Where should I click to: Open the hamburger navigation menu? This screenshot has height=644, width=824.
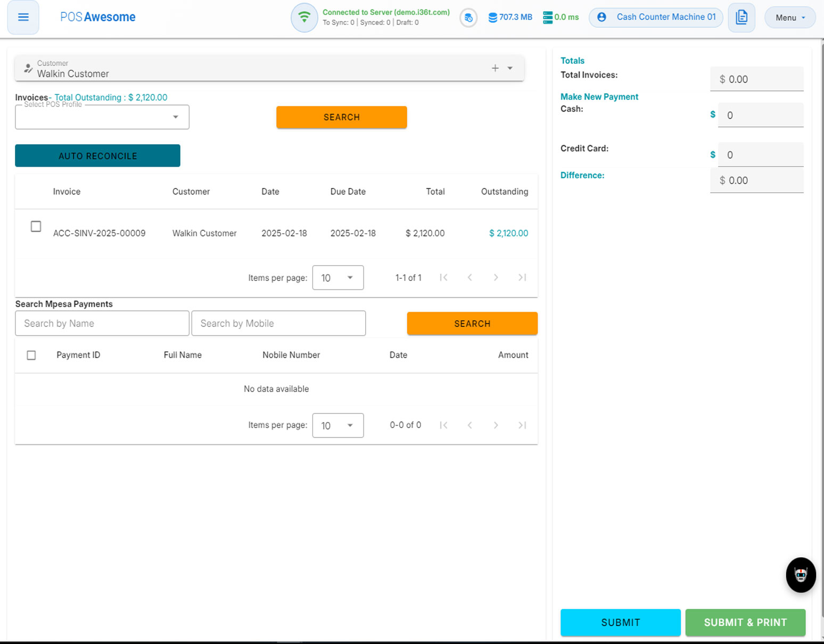coord(23,17)
